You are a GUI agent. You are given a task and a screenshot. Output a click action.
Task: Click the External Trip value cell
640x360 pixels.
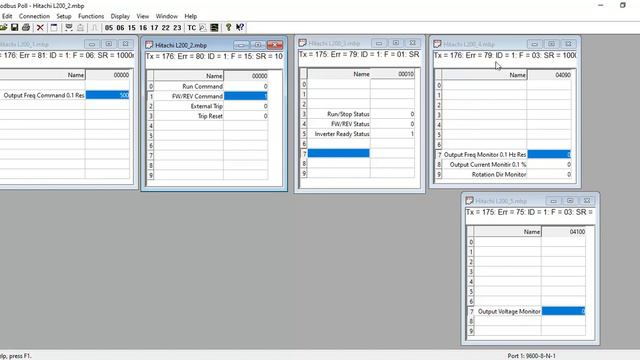click(x=246, y=106)
